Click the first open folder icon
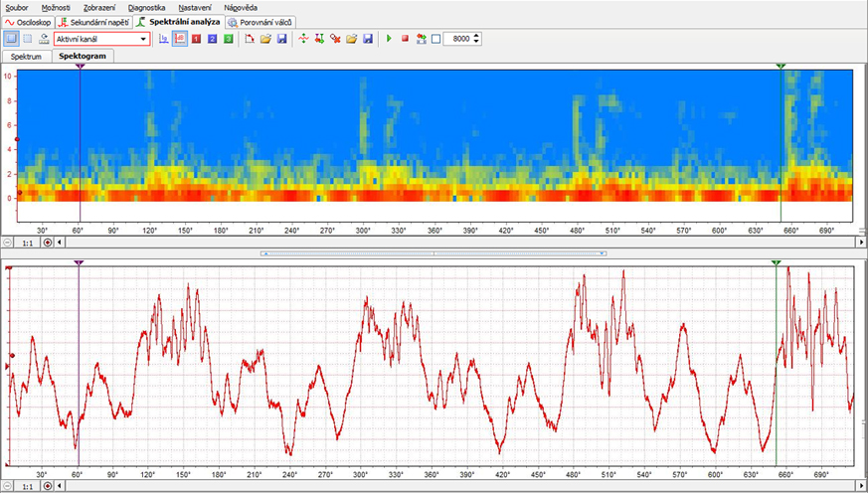Viewport: 868px width, 493px height. pos(266,39)
